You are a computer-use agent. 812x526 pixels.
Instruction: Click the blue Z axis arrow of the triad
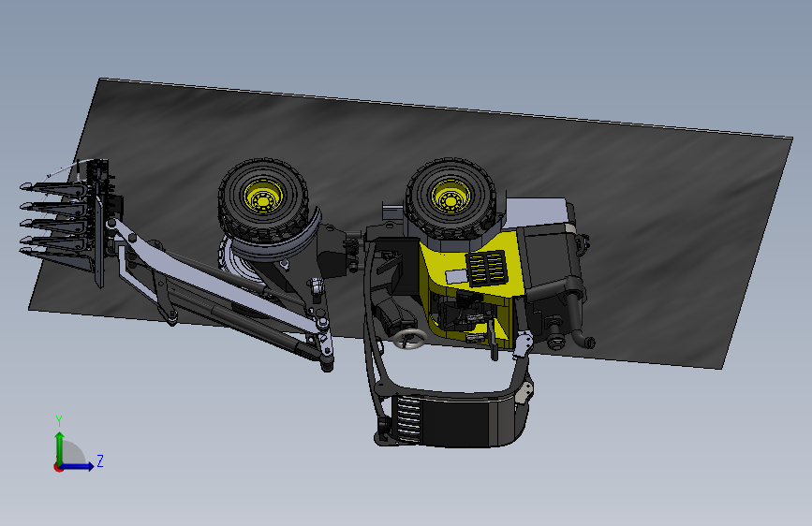78,466
